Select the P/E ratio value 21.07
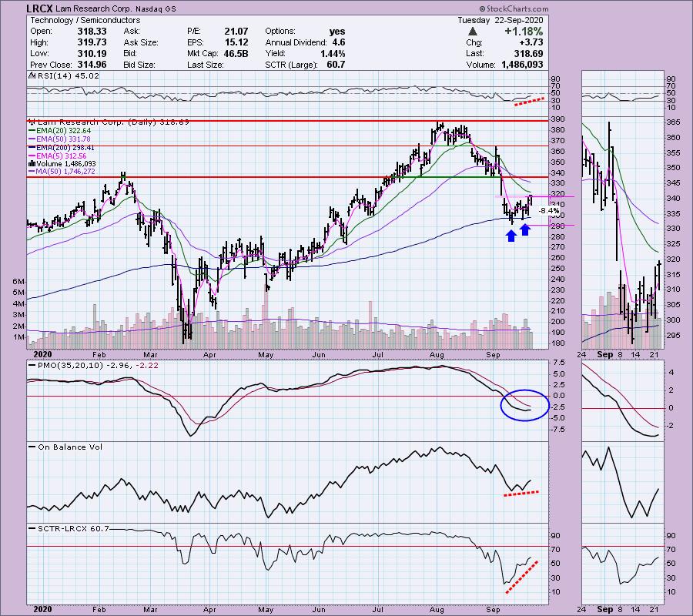693x616 pixels. coord(236,32)
